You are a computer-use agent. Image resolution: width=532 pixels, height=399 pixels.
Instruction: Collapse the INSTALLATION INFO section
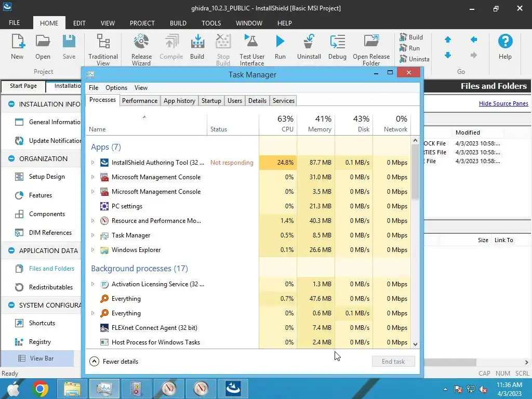point(11,104)
